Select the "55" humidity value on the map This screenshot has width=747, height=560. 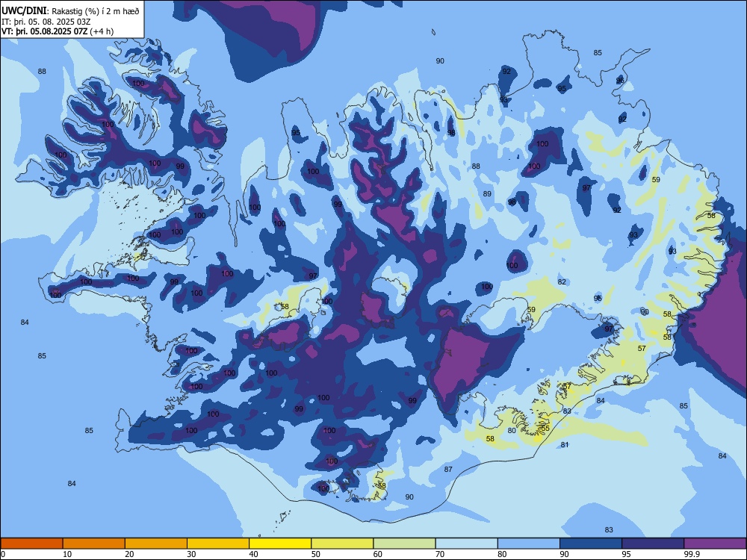click(546, 429)
